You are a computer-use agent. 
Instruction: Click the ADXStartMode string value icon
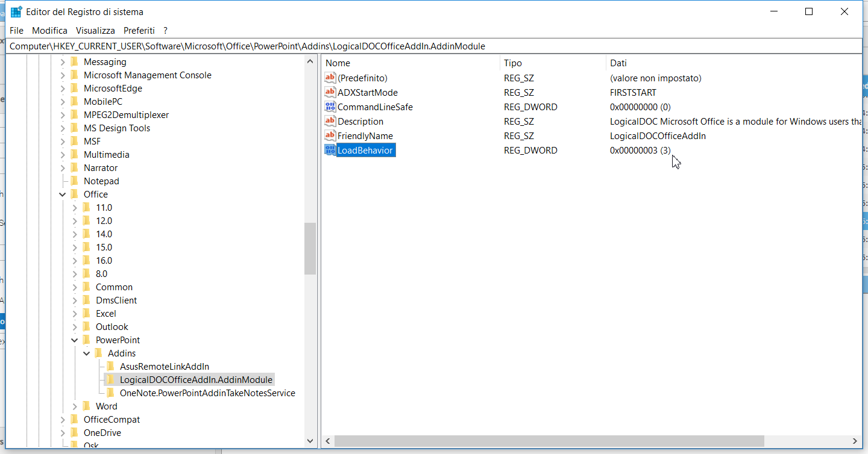(330, 92)
